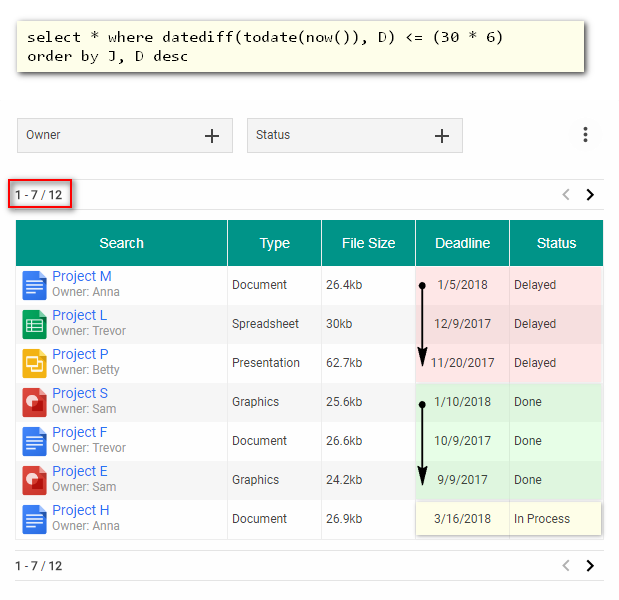
Task: Expand the Owner filter dropdown
Action: (x=212, y=136)
